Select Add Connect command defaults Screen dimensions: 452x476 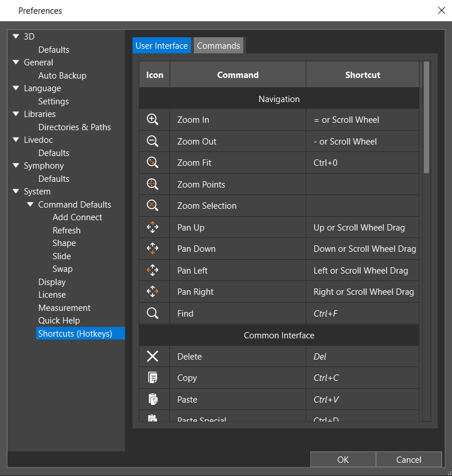77,217
